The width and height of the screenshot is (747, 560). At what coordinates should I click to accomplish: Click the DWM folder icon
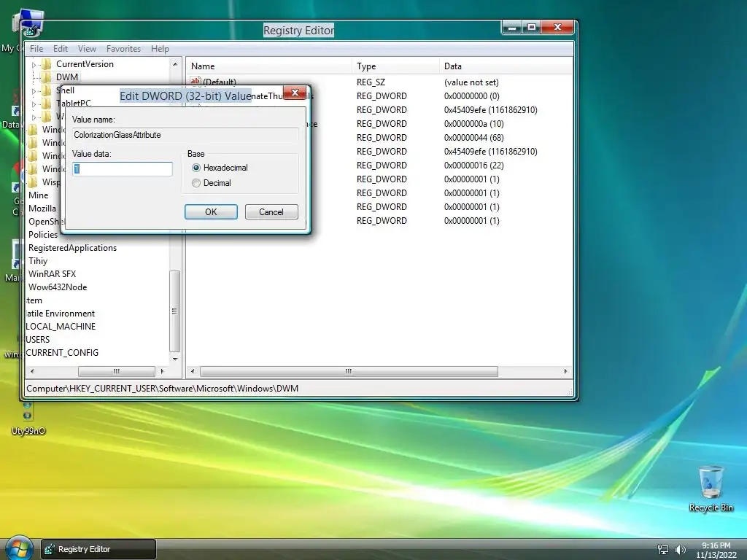coord(46,77)
